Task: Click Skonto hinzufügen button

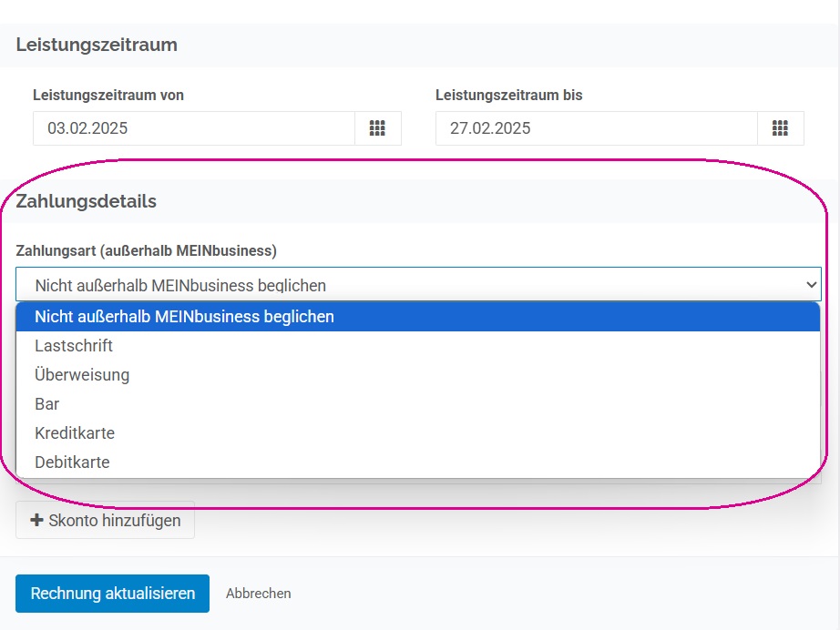Action: pos(105,520)
